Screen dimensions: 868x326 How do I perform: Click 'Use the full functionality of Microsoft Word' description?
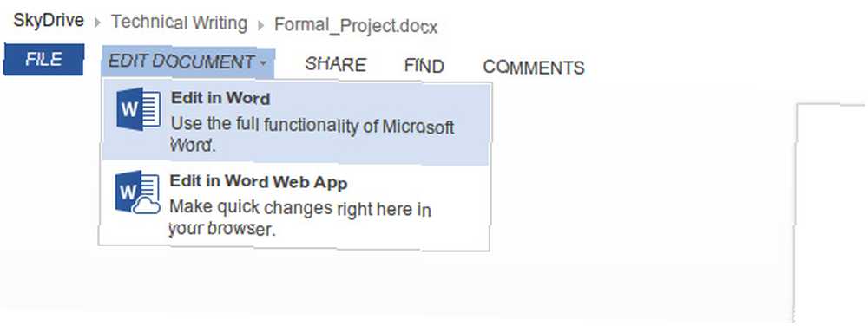(x=312, y=135)
